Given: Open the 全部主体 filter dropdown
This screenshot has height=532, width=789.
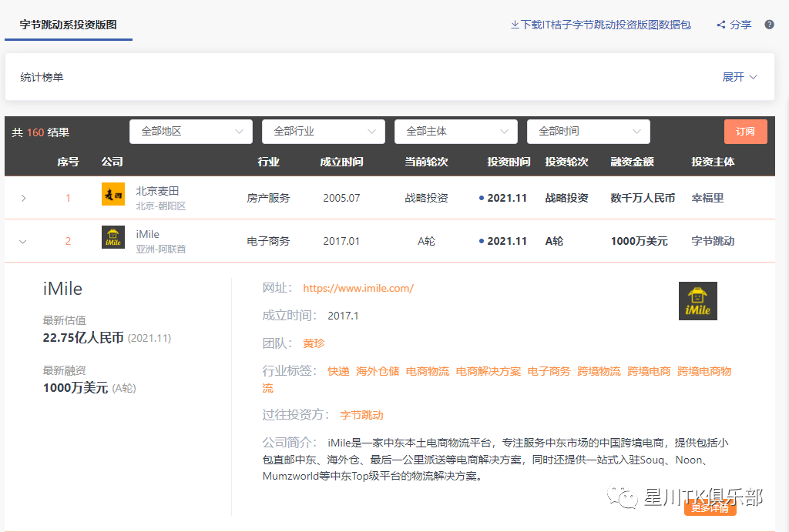Looking at the screenshot, I should click(x=455, y=132).
